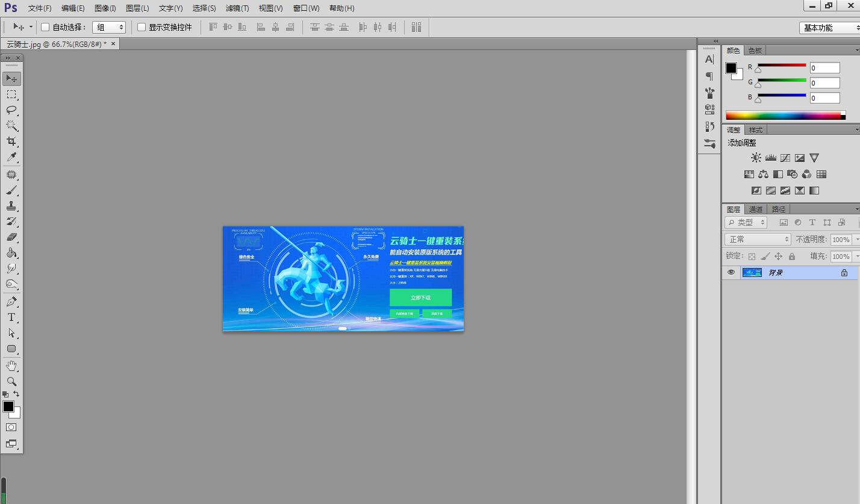Open the 正常 blend mode dropdown
The image size is (860, 504).
coord(758,239)
